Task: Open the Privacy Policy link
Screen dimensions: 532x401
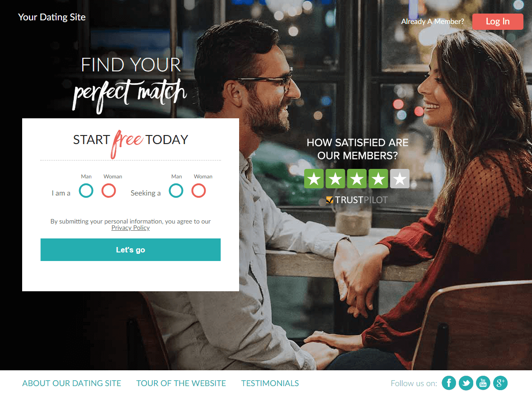Action: [x=131, y=228]
